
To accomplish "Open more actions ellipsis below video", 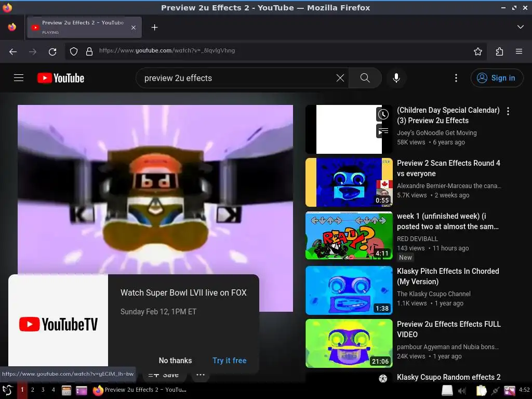I will pos(201,375).
